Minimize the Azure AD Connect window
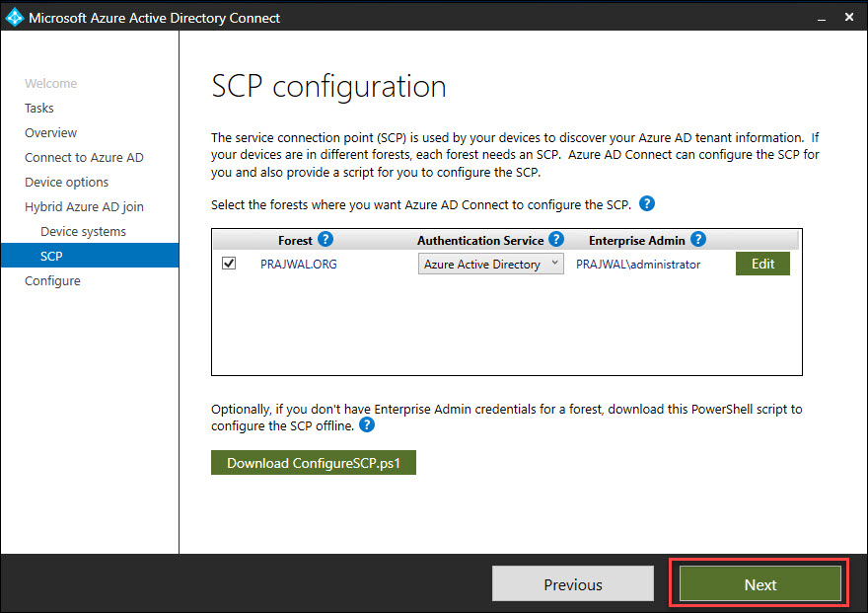This screenshot has height=613, width=868. pos(822,18)
